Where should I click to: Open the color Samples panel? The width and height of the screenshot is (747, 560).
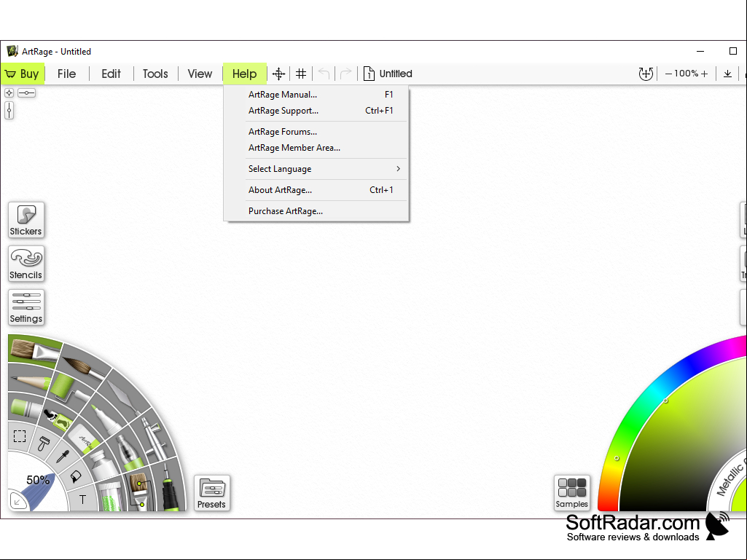point(571,493)
